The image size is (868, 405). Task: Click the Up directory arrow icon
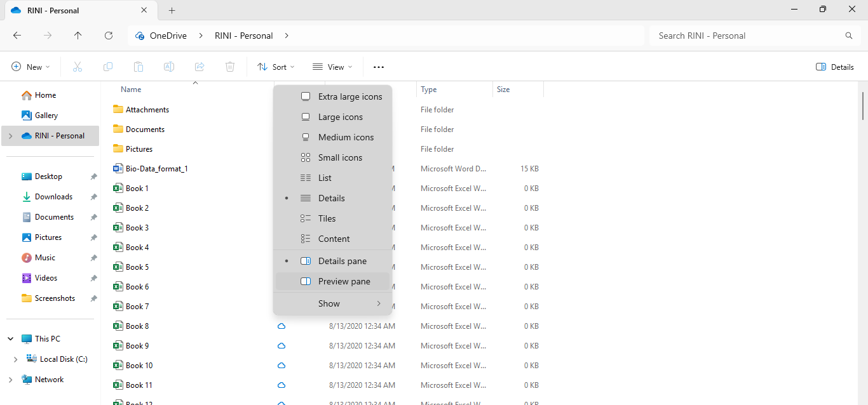(78, 36)
